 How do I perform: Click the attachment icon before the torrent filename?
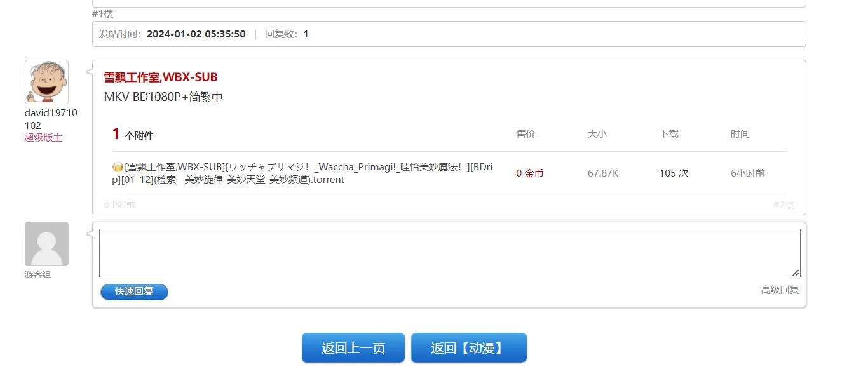point(116,166)
